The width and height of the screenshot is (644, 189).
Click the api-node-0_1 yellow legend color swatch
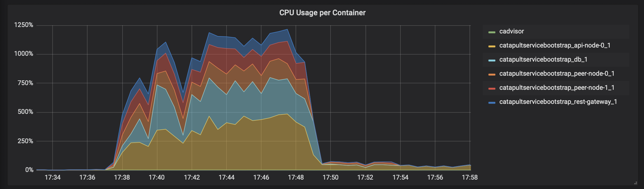tap(492, 46)
